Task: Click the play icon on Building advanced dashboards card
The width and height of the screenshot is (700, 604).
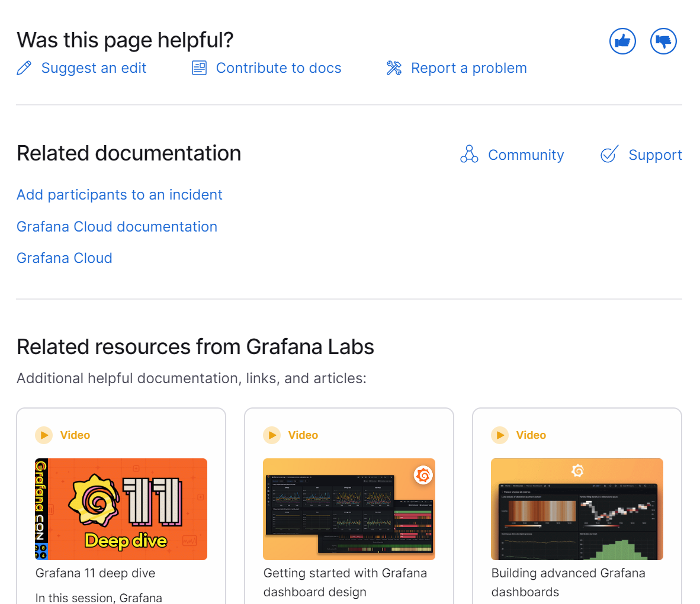Action: point(500,435)
